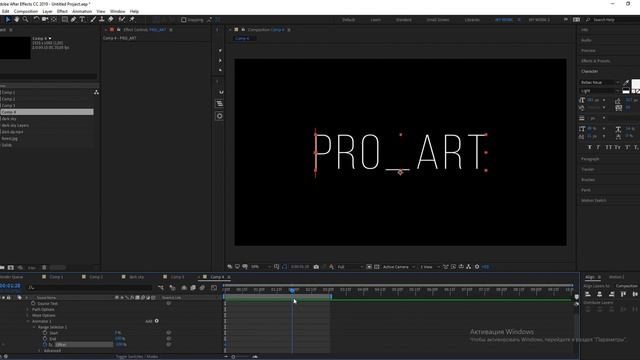
Task: Expand the Tracker panel
Action: (587, 169)
